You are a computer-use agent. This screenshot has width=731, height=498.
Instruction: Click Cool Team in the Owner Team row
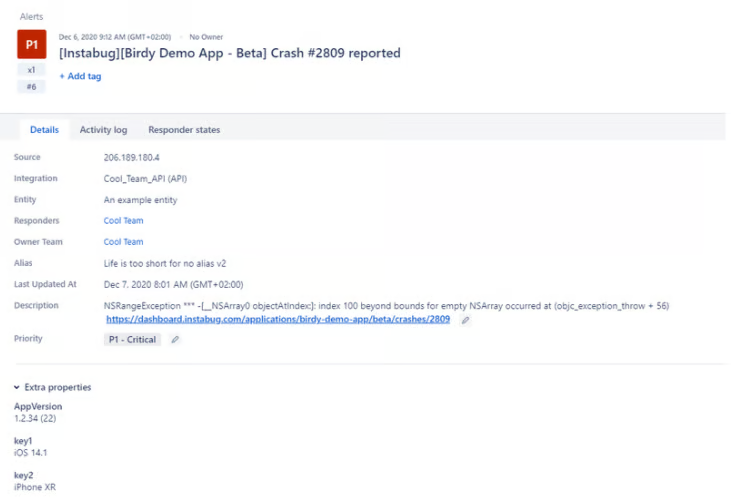[x=123, y=242]
